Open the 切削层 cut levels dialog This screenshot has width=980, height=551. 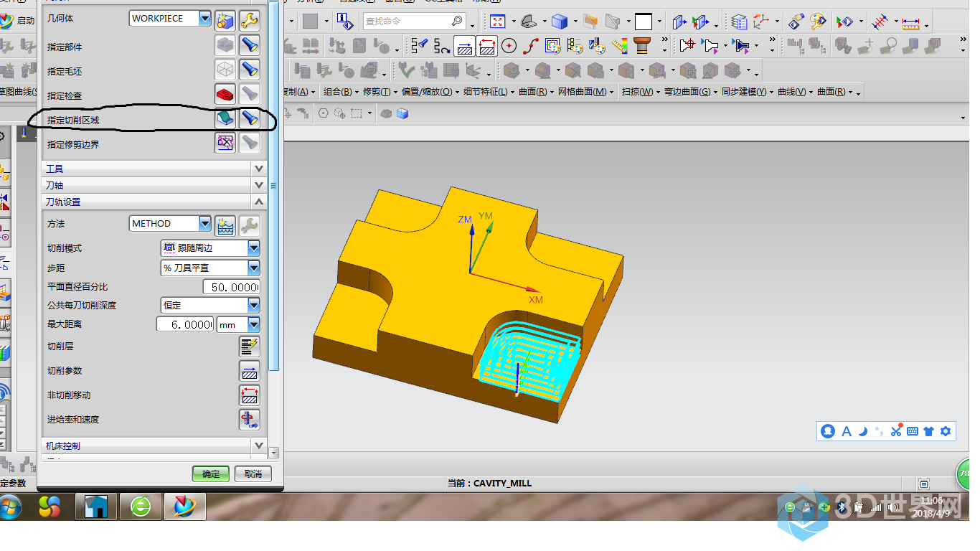click(249, 347)
